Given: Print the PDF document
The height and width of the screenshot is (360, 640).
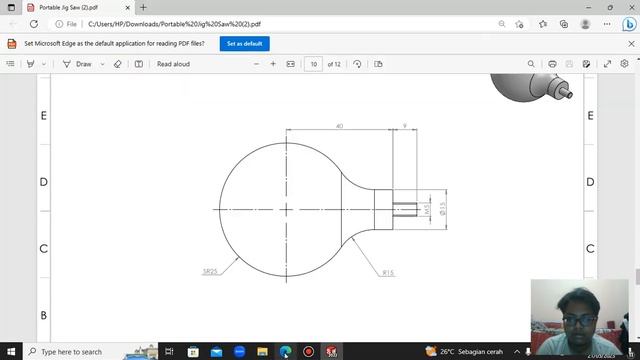Looking at the screenshot, I should click(552, 64).
